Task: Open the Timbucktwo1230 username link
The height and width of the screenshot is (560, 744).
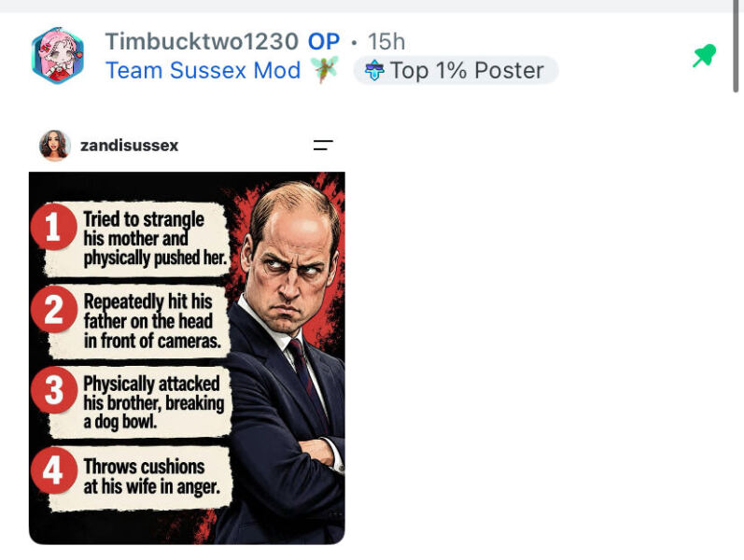Action: tap(202, 41)
